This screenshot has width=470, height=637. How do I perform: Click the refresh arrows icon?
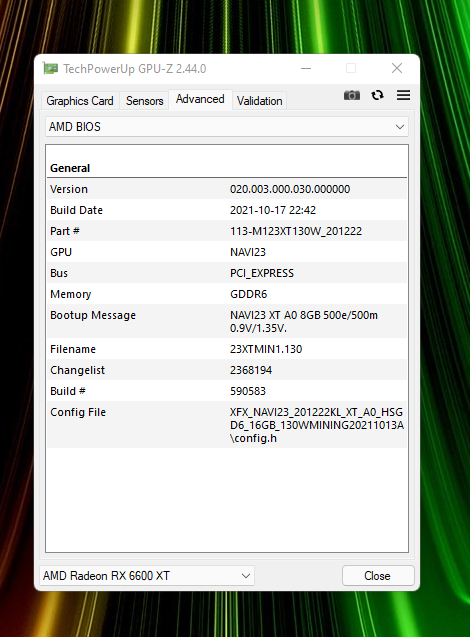click(x=377, y=95)
